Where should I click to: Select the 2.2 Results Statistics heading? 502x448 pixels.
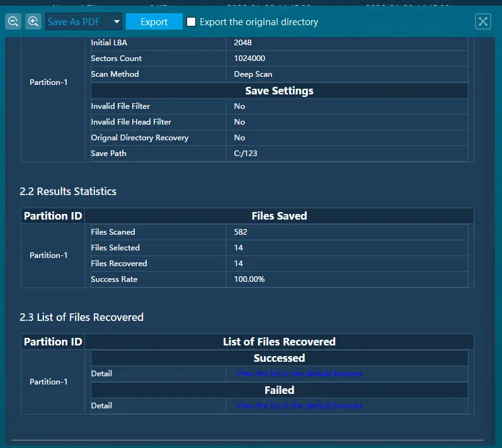[68, 191]
